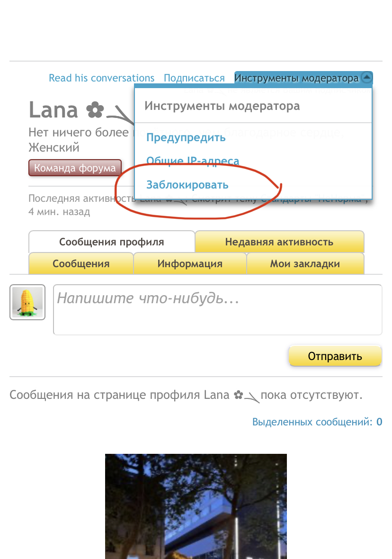Viewport: 392px width, 559px height.
Task: Focus the Напишите что-нибудь text field
Action: click(218, 309)
